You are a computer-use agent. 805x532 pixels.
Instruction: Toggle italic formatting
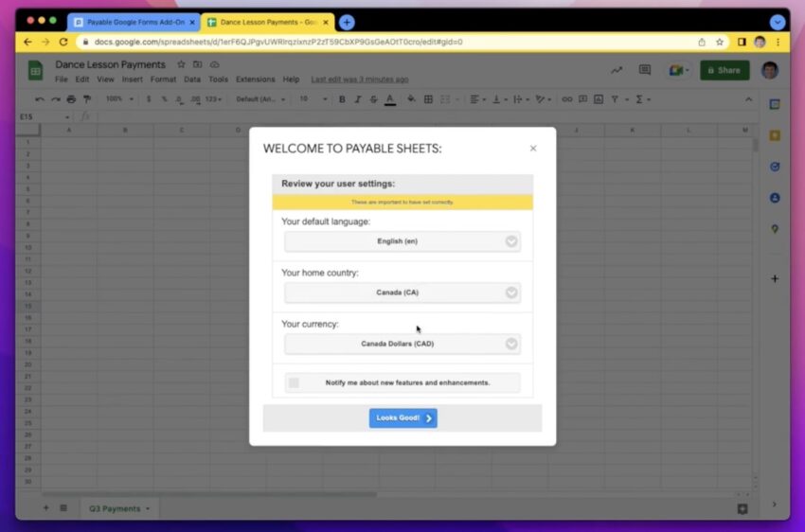[x=358, y=99]
